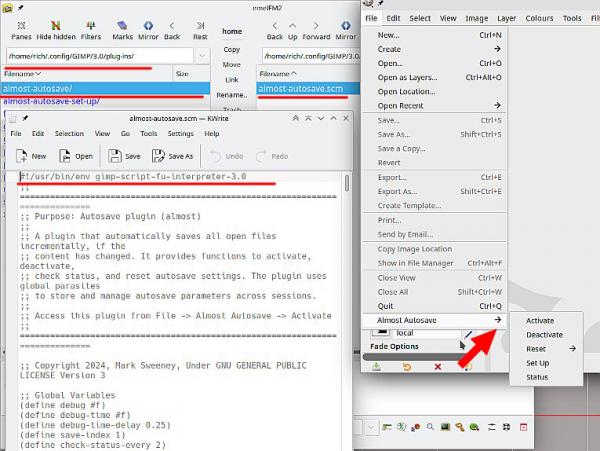
Task: Click the Up directory arrow in right pane
Action: pos(292,26)
